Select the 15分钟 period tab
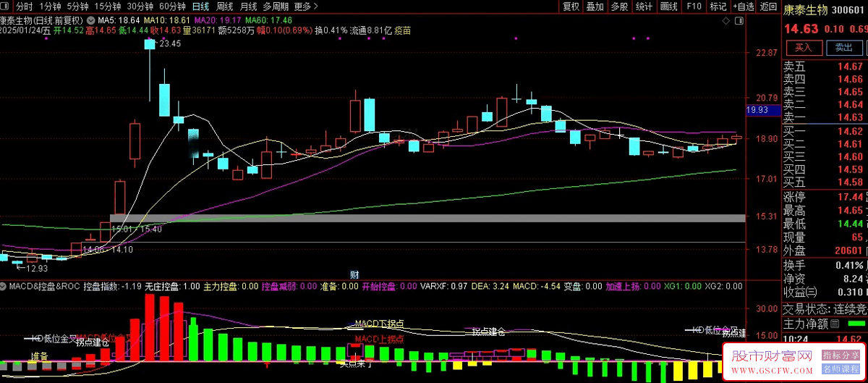Screen dimensions: 868x383 (108, 7)
